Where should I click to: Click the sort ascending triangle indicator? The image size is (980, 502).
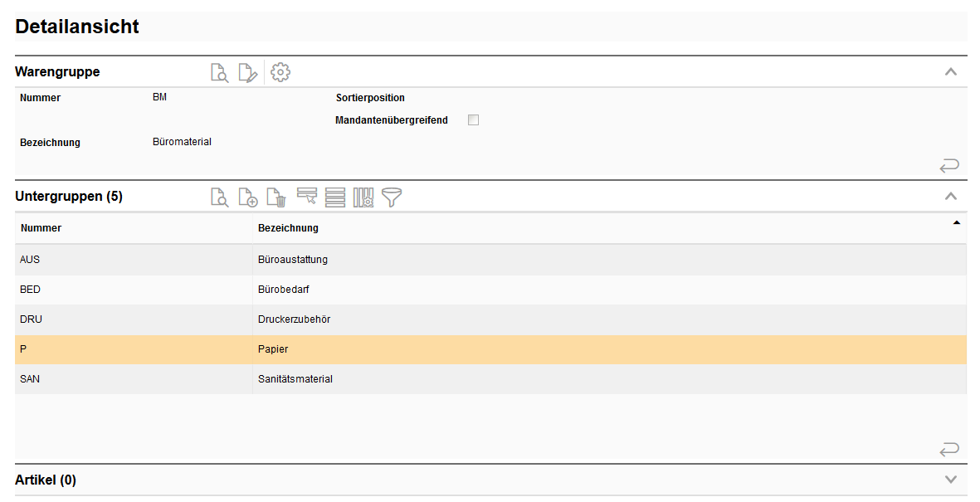956,222
